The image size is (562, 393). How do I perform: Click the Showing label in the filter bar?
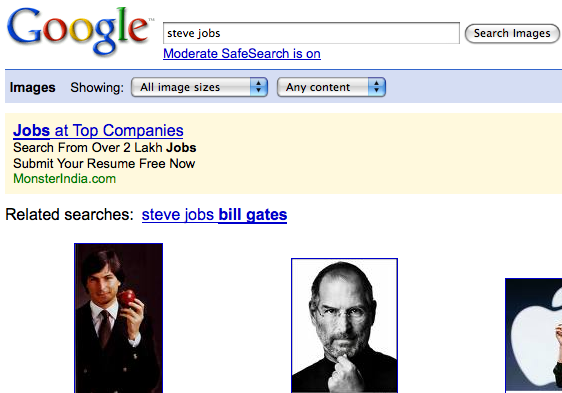click(x=97, y=87)
